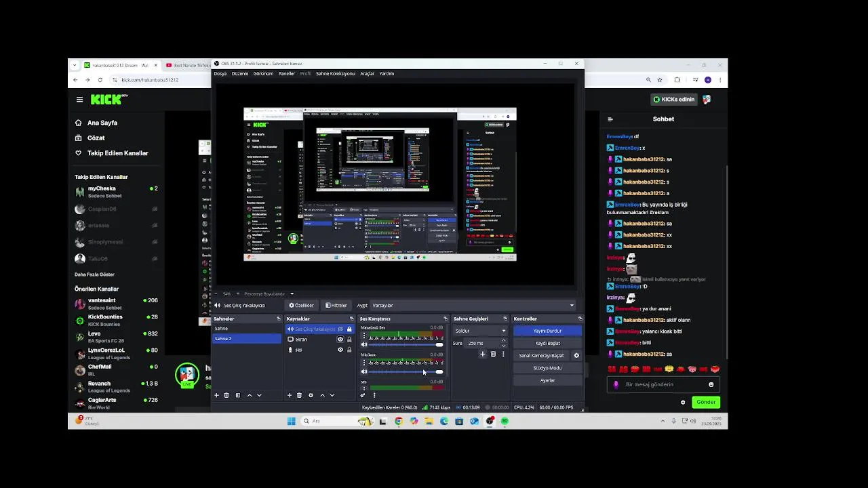Open Araçlar menu in OBS
The width and height of the screenshot is (868, 488).
coord(367,73)
